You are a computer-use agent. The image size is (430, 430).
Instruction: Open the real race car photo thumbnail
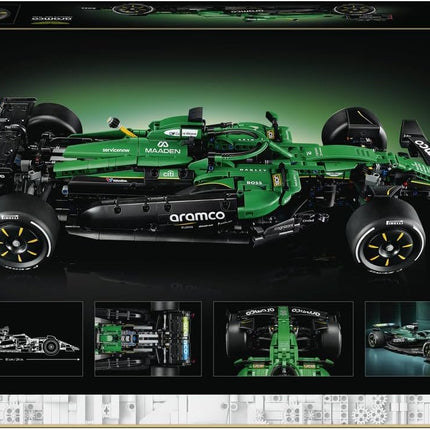[398, 339]
